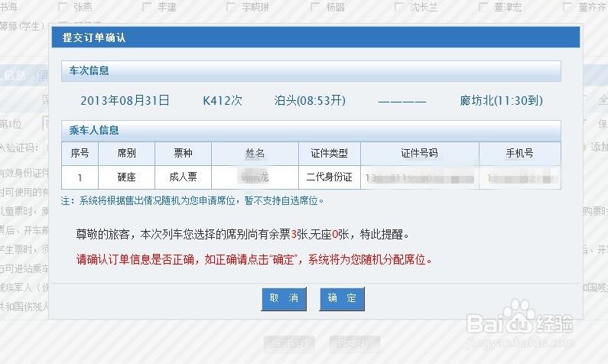The height and width of the screenshot is (364, 608).
Task: Click the blue note about random seat assignment
Action: point(192,201)
